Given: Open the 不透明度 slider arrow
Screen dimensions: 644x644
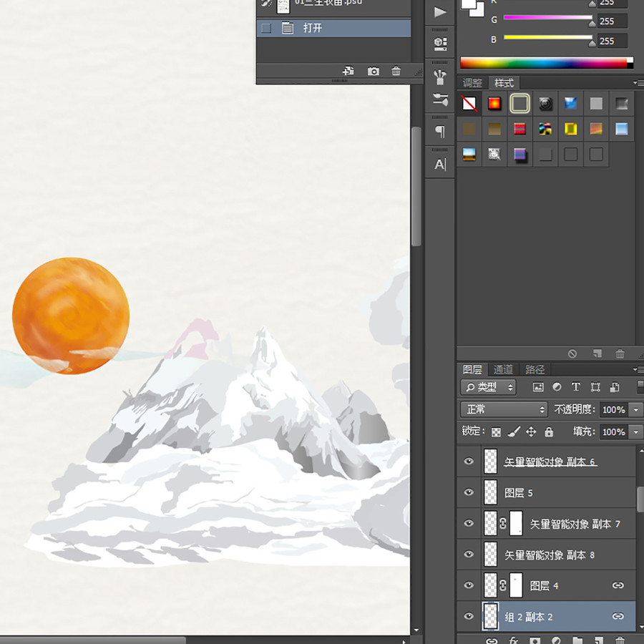Looking at the screenshot, I should tap(636, 409).
